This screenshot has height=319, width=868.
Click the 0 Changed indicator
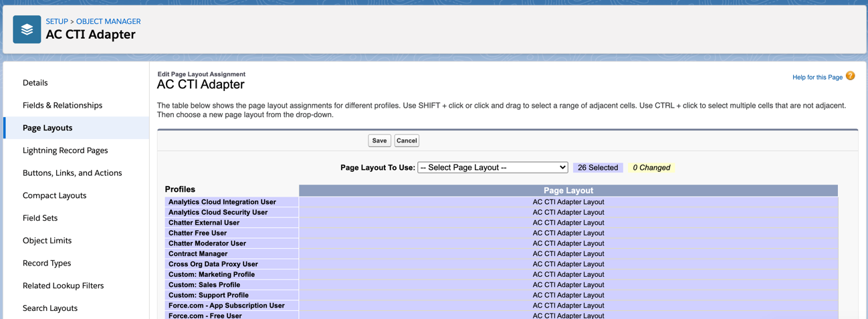651,168
